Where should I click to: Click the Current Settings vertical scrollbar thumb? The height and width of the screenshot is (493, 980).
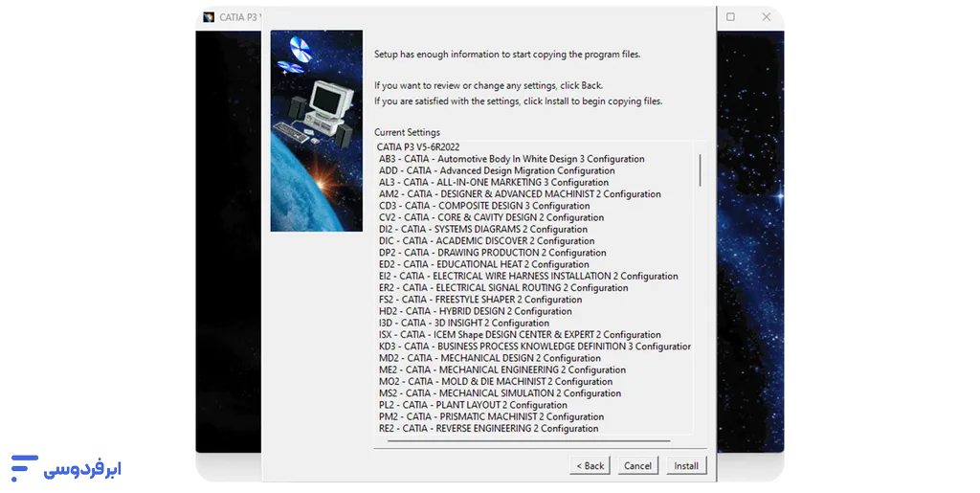(x=700, y=168)
